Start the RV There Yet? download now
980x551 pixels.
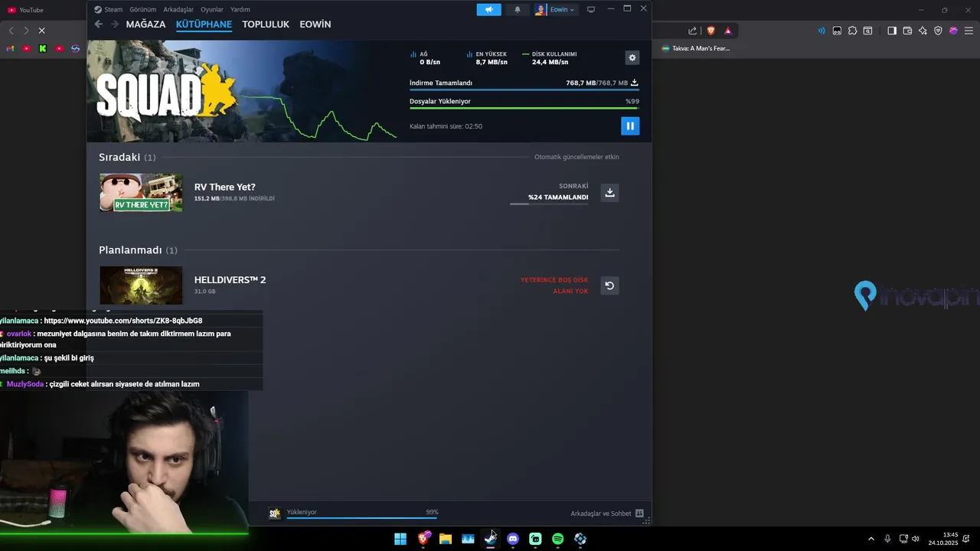coord(609,193)
